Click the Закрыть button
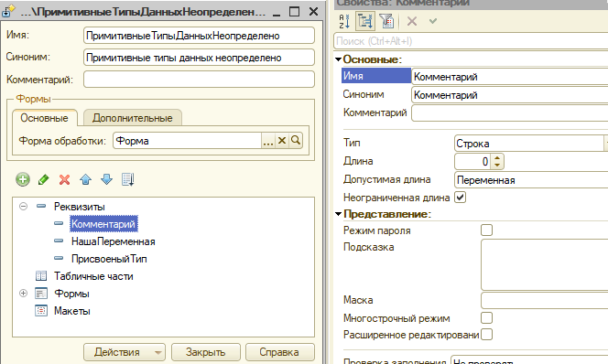608x364 pixels. point(205,352)
